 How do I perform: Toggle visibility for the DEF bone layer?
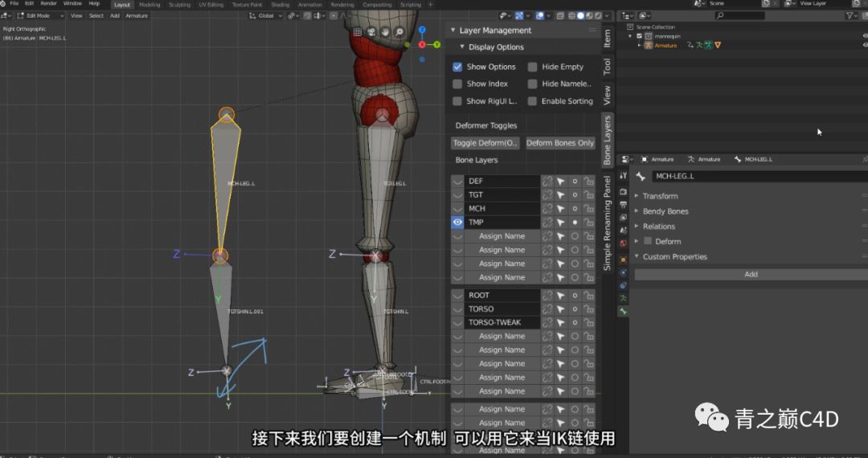tap(457, 181)
